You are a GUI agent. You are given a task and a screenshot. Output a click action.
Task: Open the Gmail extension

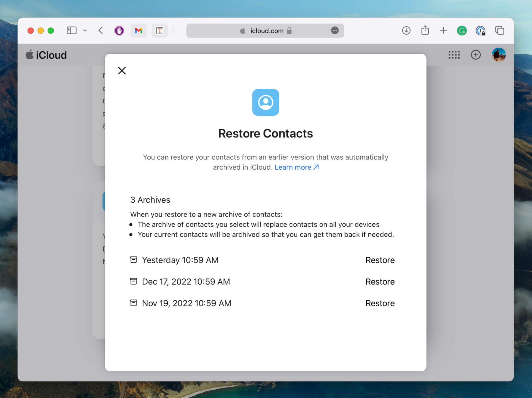point(139,31)
